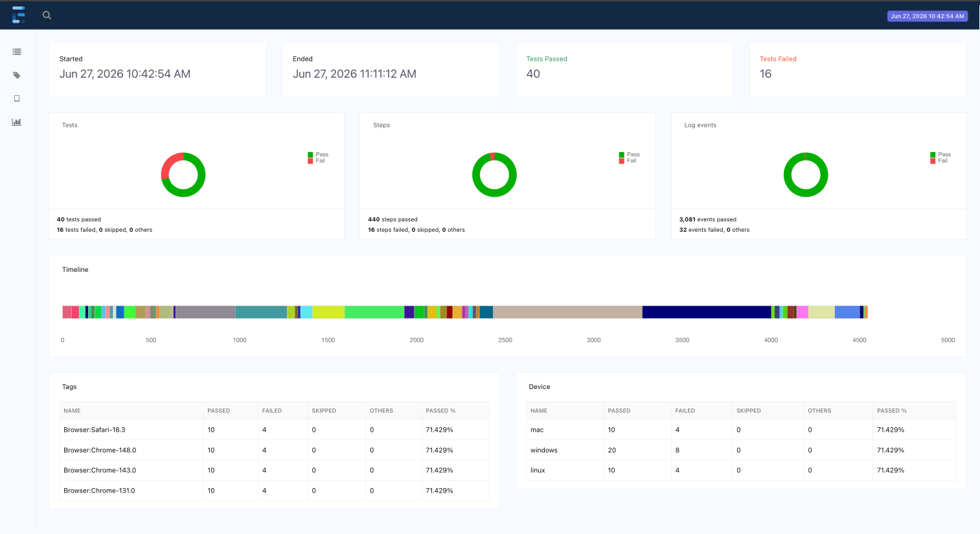Select the Browser:Safari-18.3 tag row
980x534 pixels.
pyautogui.click(x=274, y=430)
